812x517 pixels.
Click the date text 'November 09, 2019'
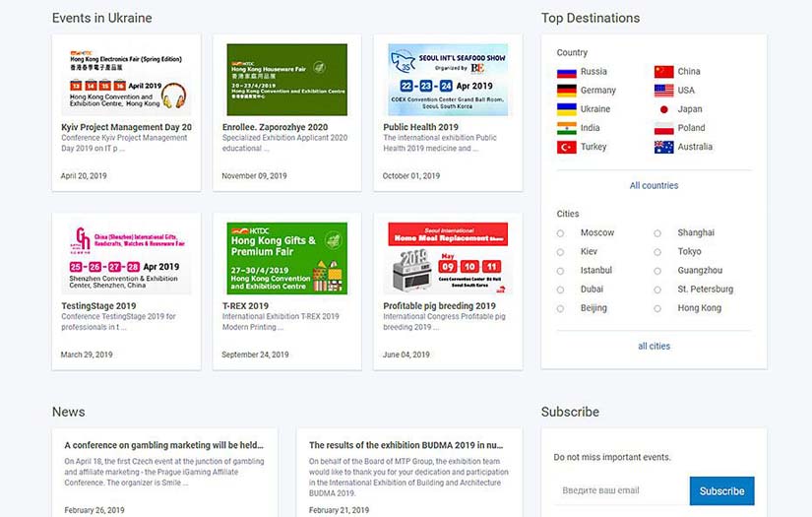[x=254, y=175]
